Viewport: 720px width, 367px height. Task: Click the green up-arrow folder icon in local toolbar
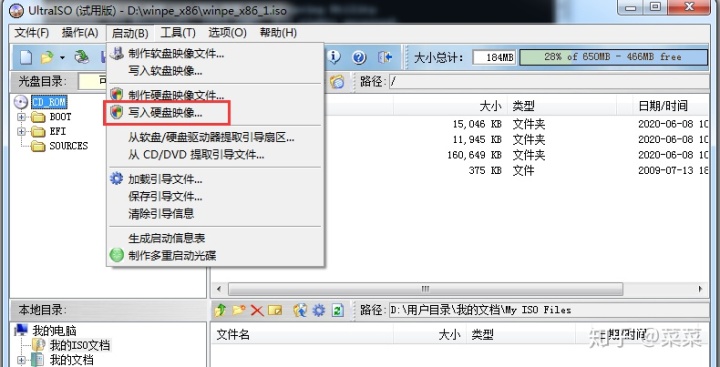click(x=220, y=311)
